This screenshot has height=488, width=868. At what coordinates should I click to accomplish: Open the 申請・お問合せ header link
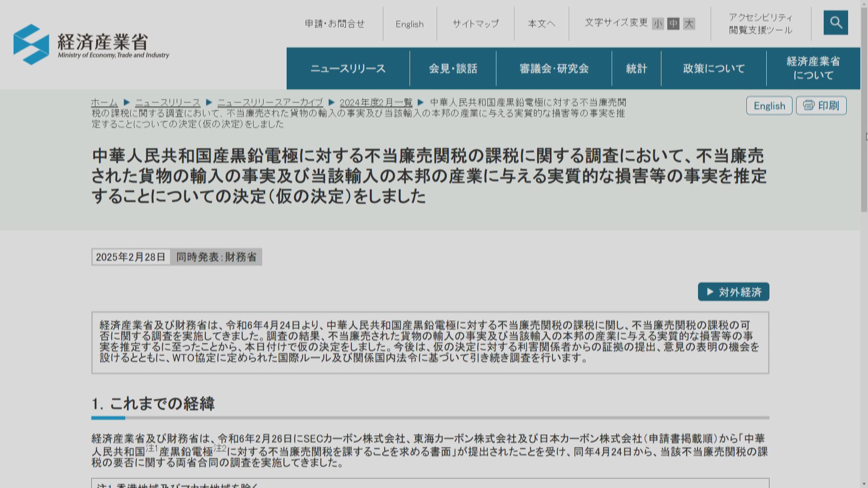coord(335,24)
